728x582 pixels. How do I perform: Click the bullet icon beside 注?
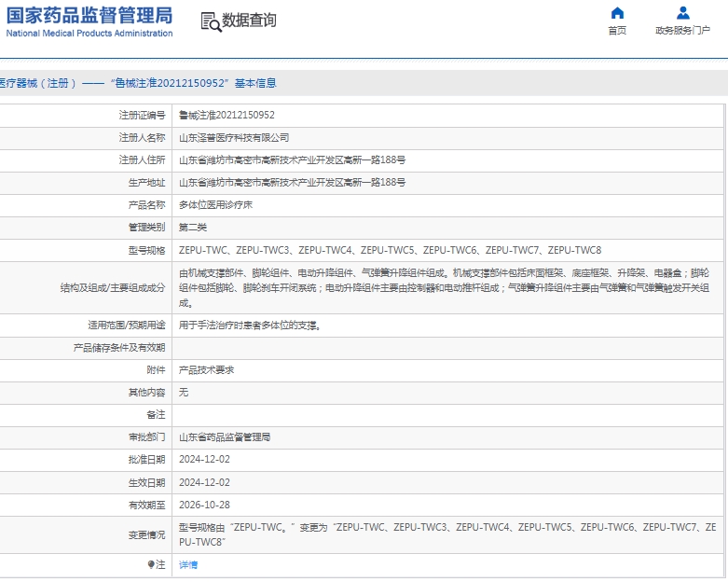(151, 564)
